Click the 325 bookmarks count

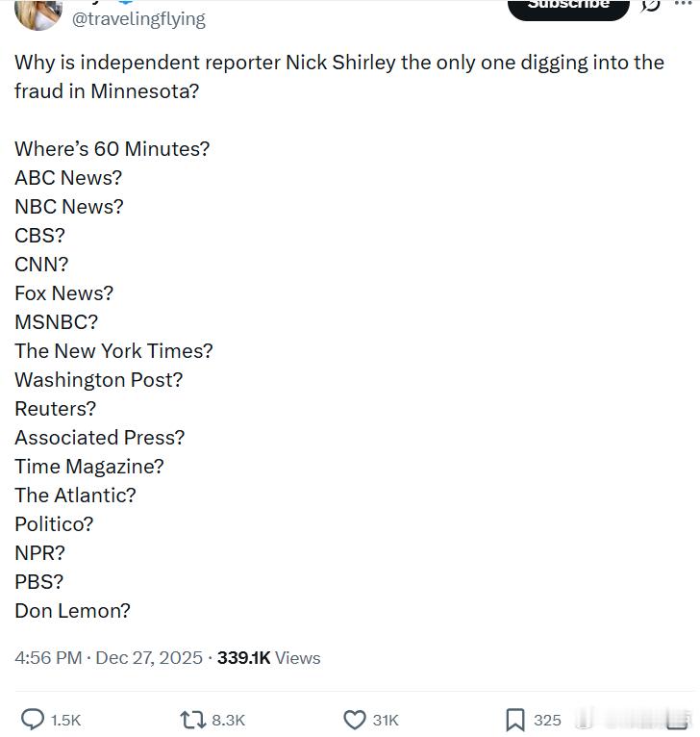click(x=547, y=720)
